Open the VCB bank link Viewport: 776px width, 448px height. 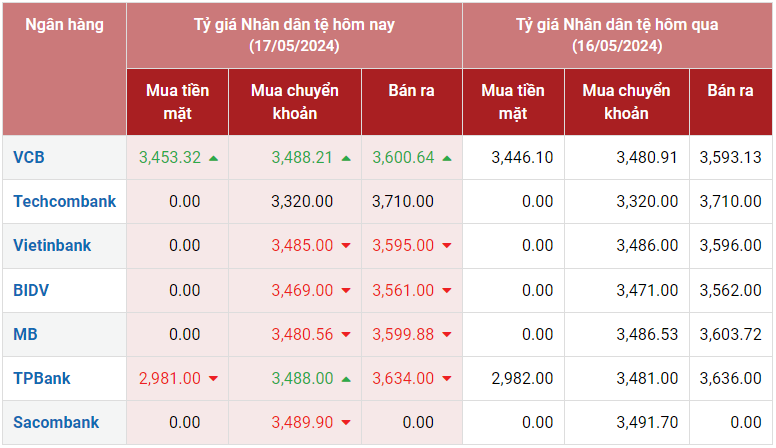tap(29, 157)
